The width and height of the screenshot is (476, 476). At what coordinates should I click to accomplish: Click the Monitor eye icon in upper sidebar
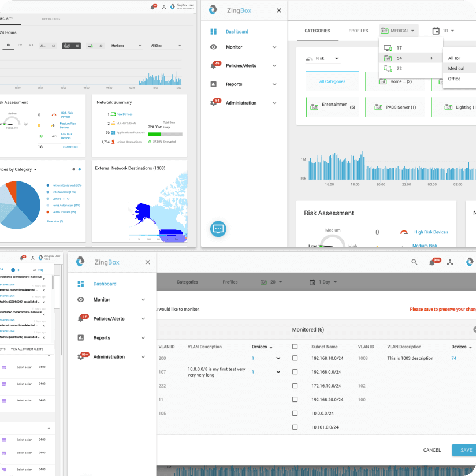point(213,47)
